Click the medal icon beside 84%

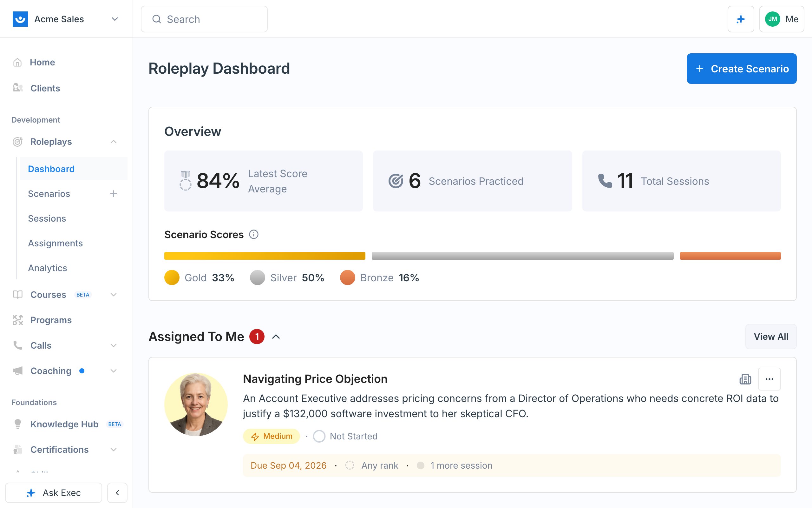(186, 181)
